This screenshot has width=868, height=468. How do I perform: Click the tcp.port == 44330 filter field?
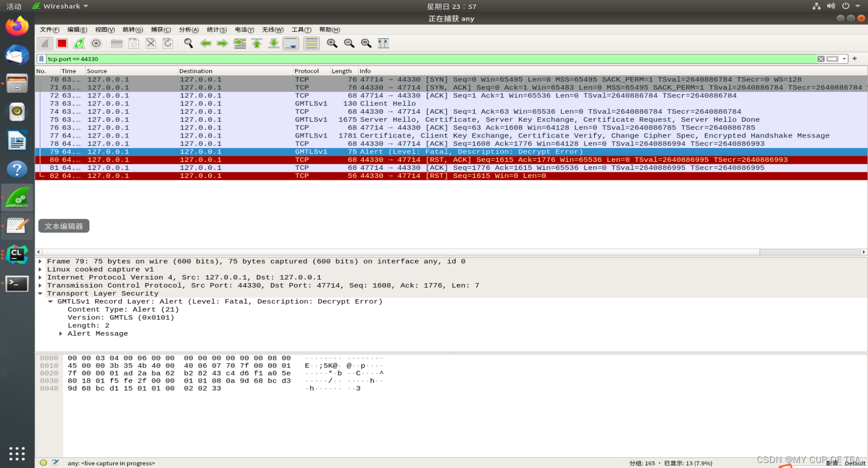tap(430, 59)
